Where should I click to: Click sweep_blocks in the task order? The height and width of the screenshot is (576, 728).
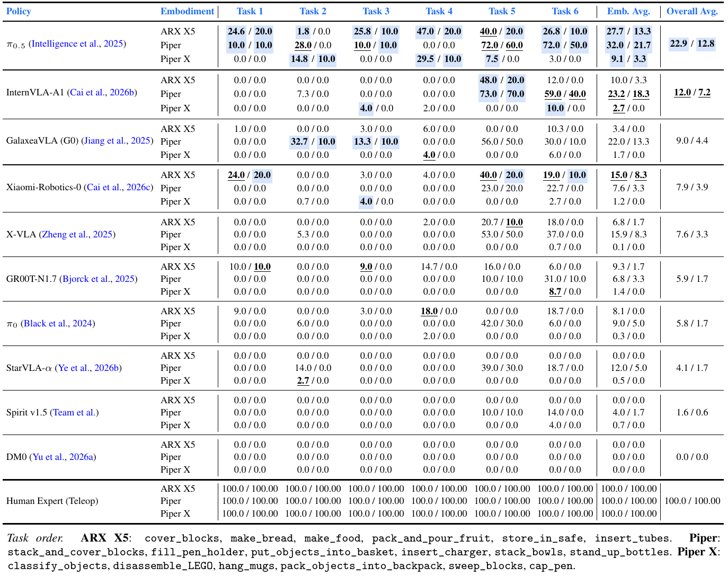click(x=486, y=566)
